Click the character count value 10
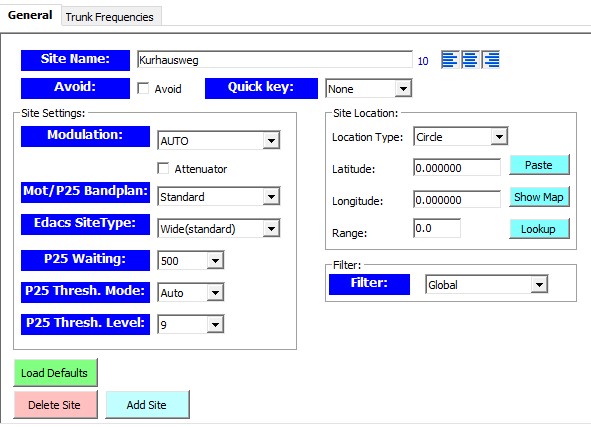 tap(423, 61)
